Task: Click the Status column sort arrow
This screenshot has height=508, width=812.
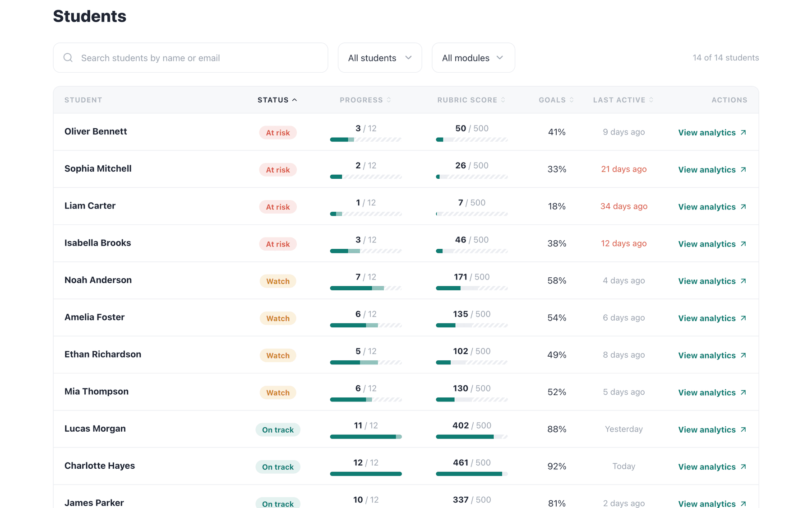Action: pyautogui.click(x=295, y=100)
